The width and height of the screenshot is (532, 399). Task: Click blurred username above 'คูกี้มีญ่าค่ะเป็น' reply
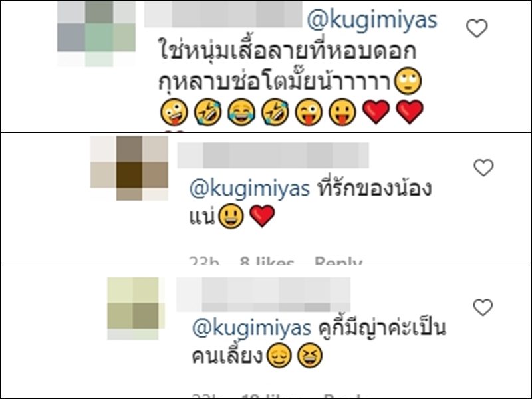[x=263, y=295]
